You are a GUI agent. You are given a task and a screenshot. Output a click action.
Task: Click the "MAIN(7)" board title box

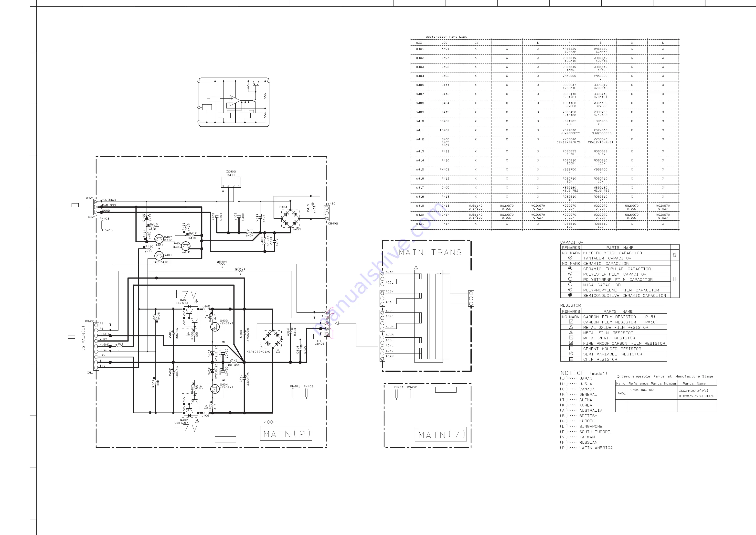pyautogui.click(x=441, y=434)
